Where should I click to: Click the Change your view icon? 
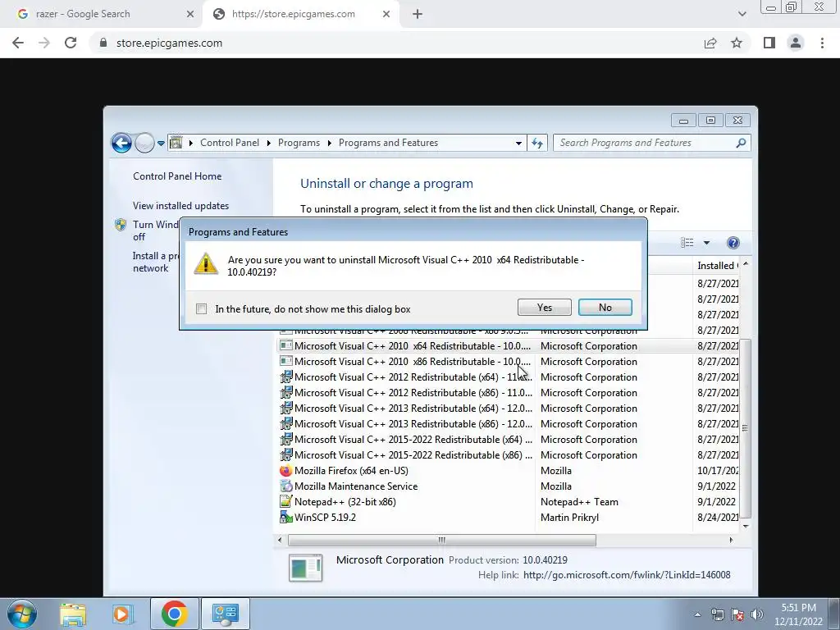pyautogui.click(x=687, y=243)
